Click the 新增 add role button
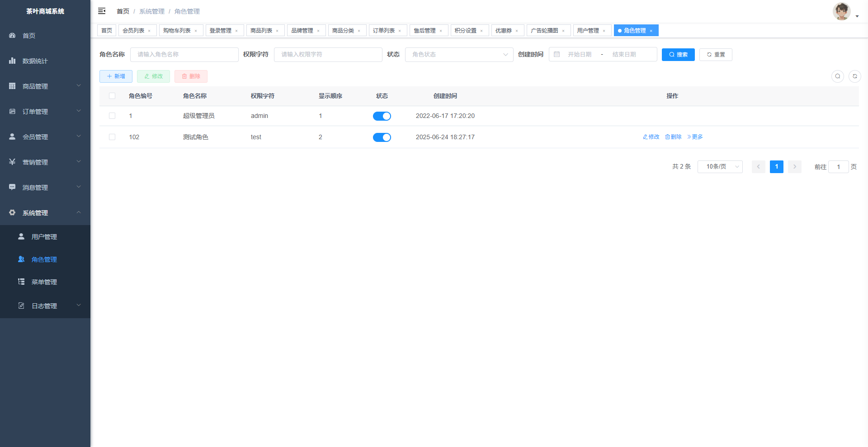The image size is (868, 447). 116,76
